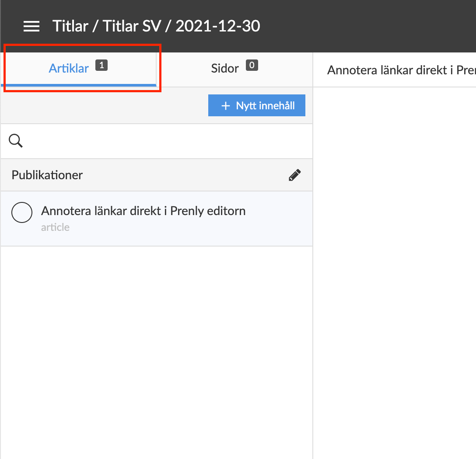Image resolution: width=476 pixels, height=459 pixels.
Task: Switch to the Sidor tab
Action: click(225, 69)
